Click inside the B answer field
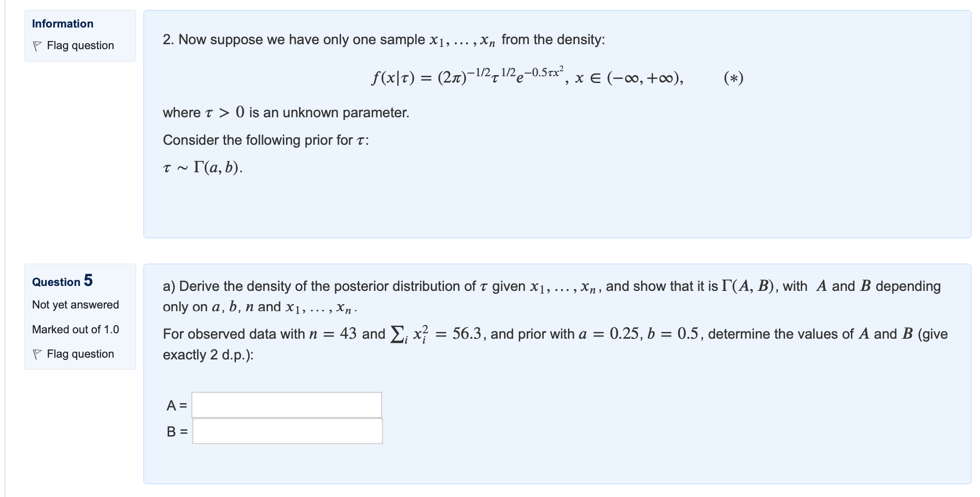 tap(287, 432)
